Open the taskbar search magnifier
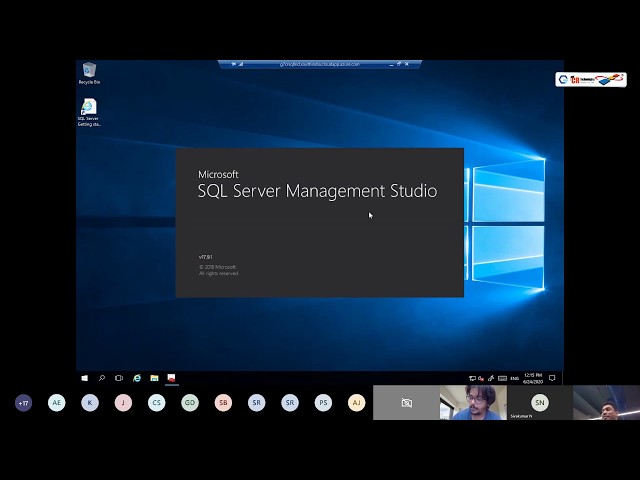 click(102, 378)
